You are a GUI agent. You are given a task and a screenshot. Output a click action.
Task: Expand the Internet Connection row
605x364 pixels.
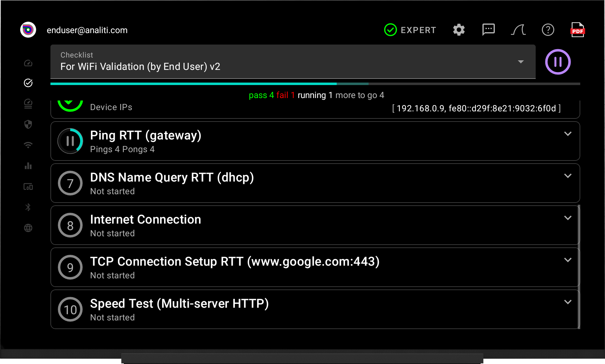click(x=568, y=218)
